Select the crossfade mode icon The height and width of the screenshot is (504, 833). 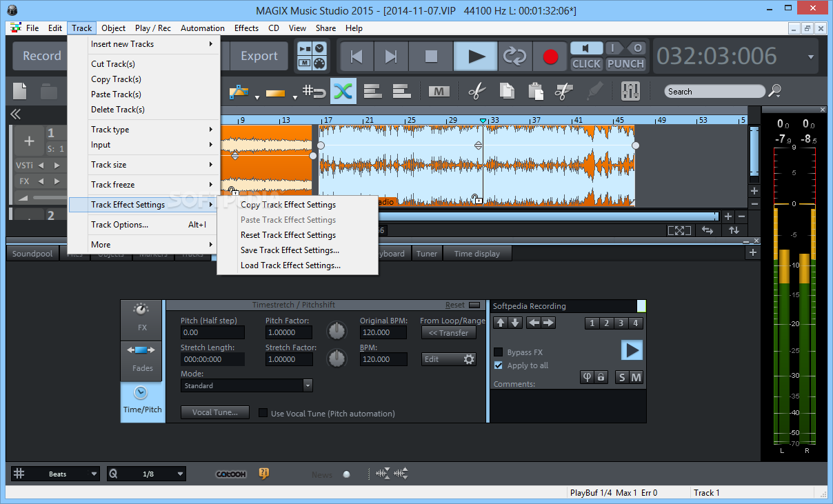[343, 91]
